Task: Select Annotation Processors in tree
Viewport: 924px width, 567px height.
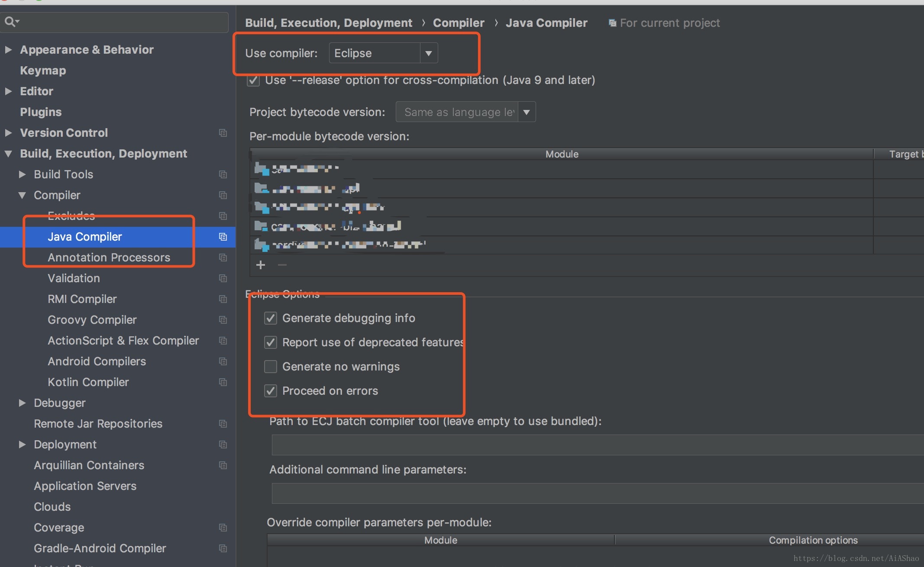Action: tap(109, 258)
